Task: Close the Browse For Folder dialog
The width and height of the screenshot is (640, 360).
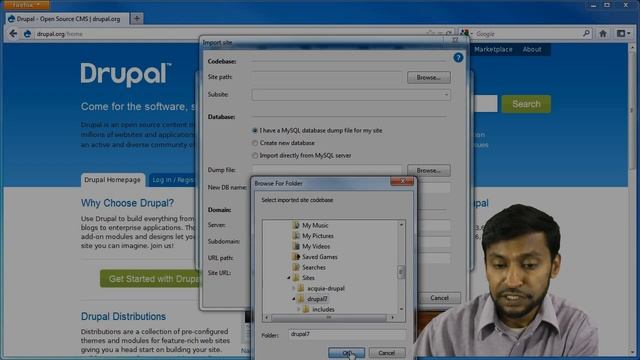Action: coord(402,182)
